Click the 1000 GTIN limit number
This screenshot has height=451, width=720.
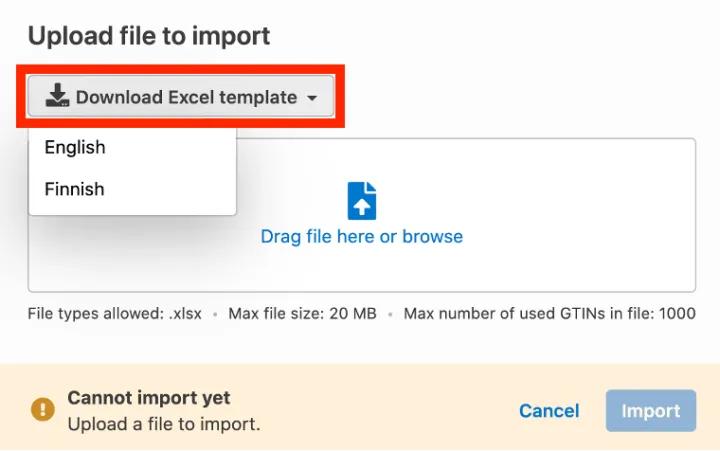[x=677, y=314]
